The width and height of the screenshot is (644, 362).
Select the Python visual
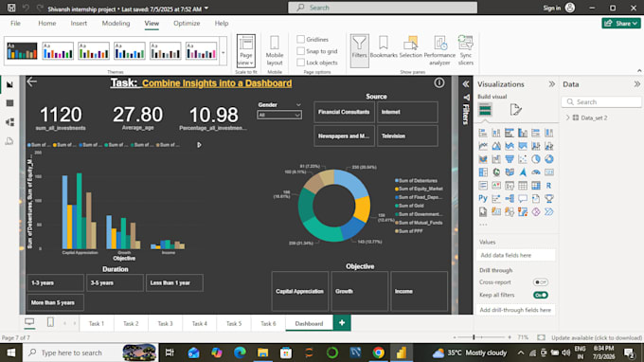click(x=483, y=198)
